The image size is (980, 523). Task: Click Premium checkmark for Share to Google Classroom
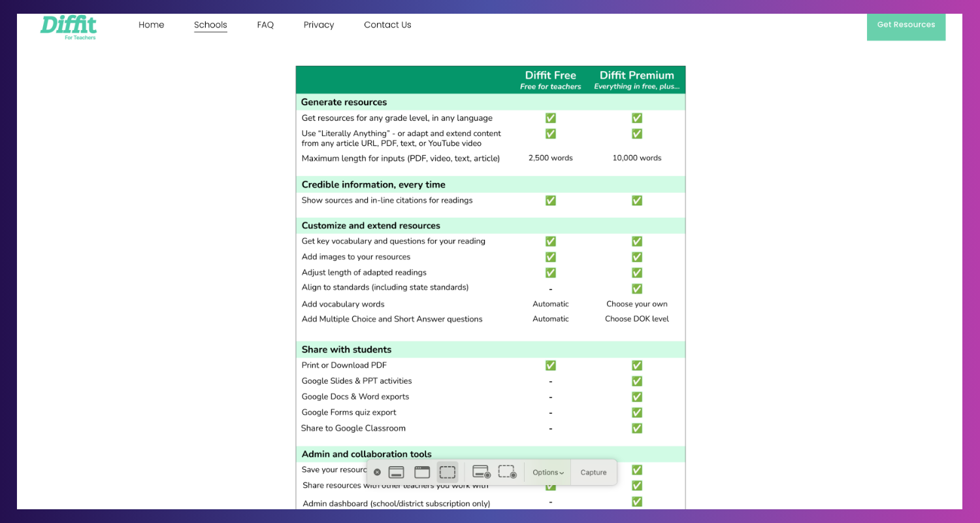pyautogui.click(x=637, y=428)
